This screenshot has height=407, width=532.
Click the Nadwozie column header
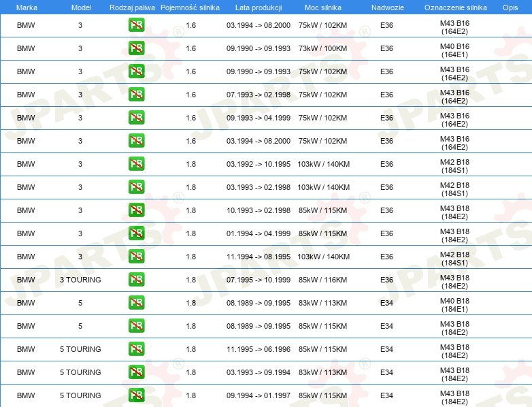(x=388, y=7)
